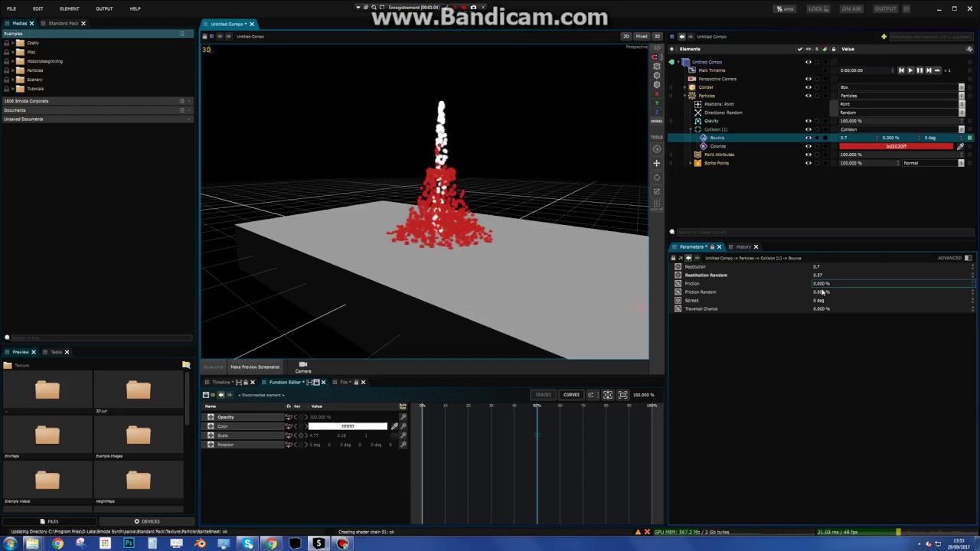The image size is (980, 551).
Task: Toggle the solo circle on the Bounce row
Action: [816, 138]
